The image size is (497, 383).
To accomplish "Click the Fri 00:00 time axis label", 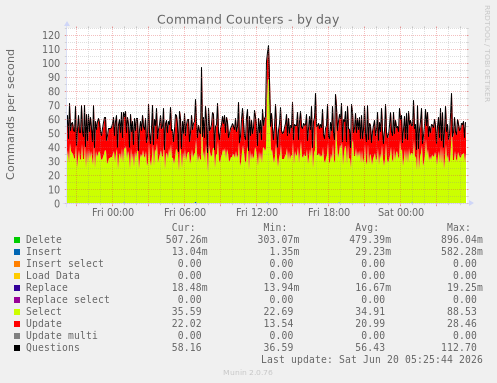I will 113,212.
